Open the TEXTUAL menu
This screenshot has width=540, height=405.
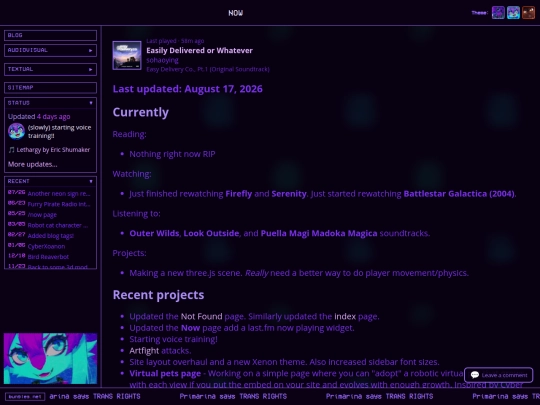(50, 69)
